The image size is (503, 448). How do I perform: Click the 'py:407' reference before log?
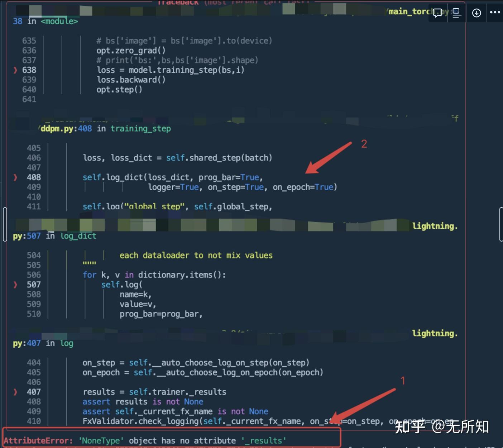pyautogui.click(x=27, y=343)
